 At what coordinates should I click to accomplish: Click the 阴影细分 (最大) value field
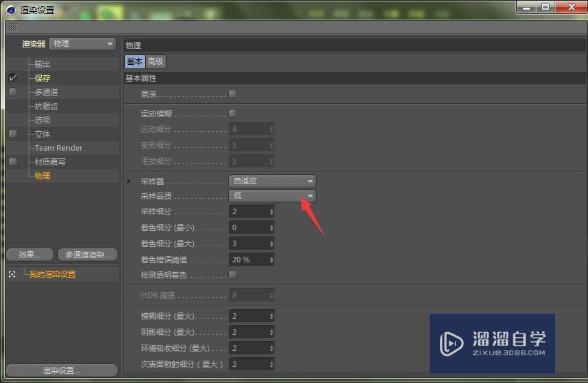pyautogui.click(x=252, y=332)
